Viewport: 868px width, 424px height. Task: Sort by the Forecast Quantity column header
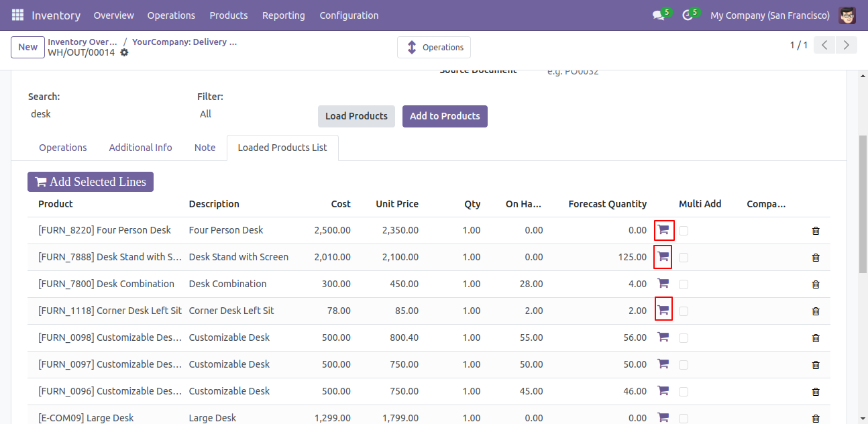[608, 204]
